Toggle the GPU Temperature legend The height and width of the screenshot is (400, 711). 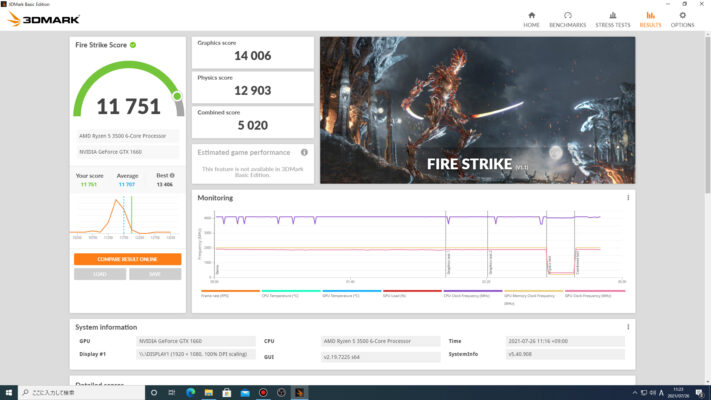pos(351,293)
